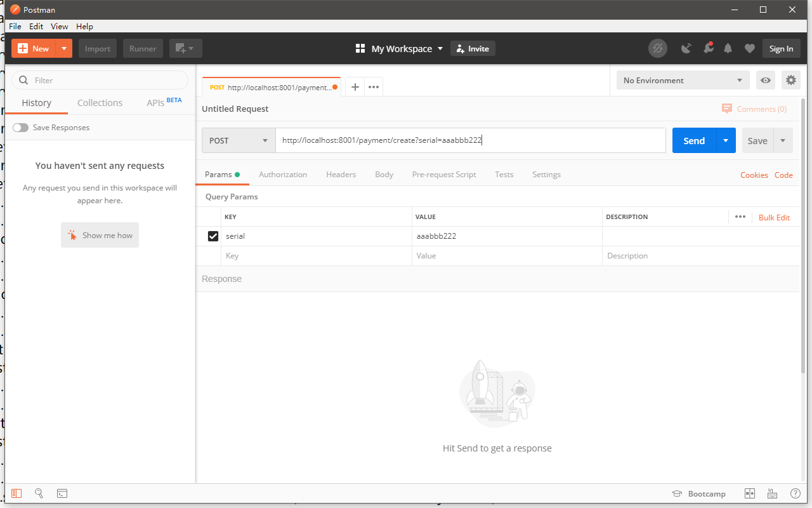Click the capture requests satellite icon

click(x=686, y=48)
